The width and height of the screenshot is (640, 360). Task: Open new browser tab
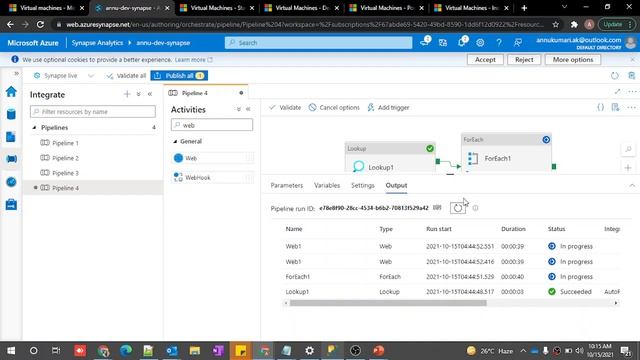coord(524,8)
